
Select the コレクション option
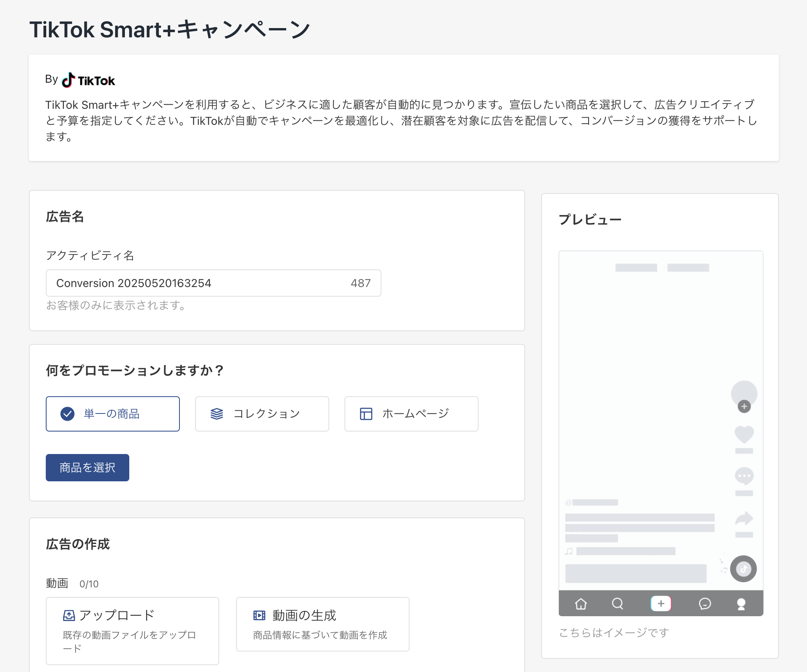click(x=262, y=414)
